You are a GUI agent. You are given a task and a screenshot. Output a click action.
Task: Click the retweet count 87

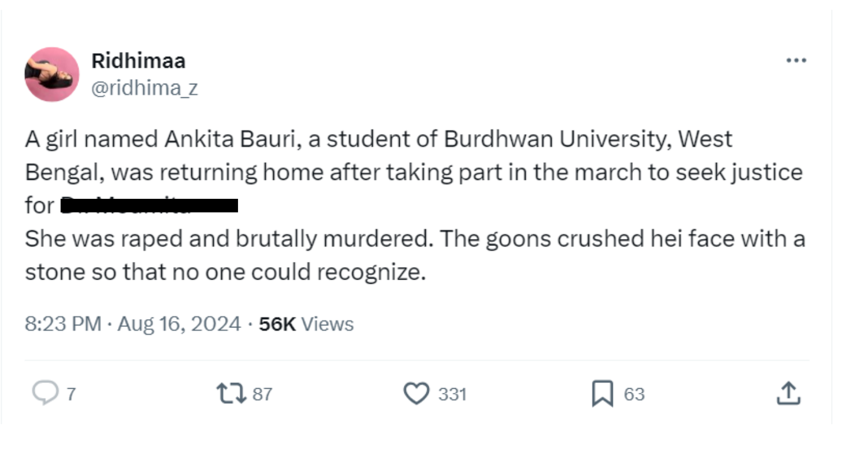pyautogui.click(x=263, y=394)
